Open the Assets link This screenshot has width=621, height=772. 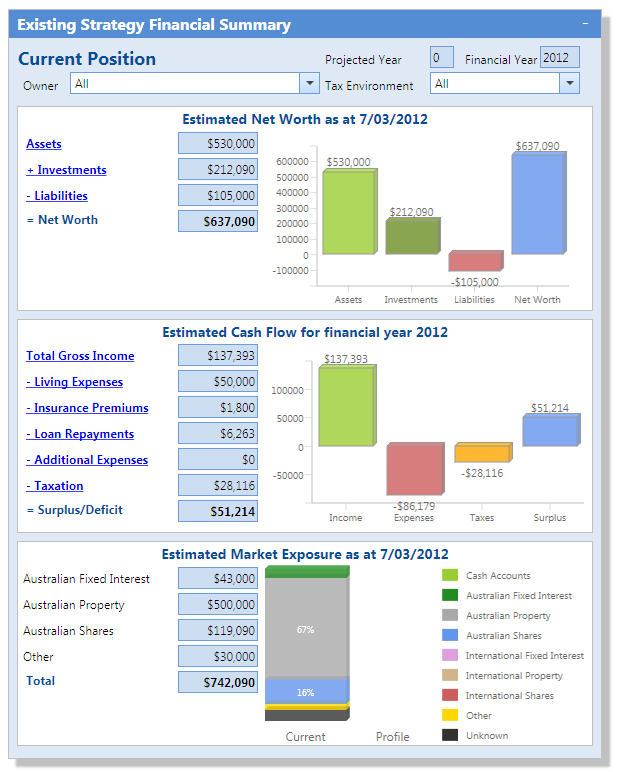44,144
